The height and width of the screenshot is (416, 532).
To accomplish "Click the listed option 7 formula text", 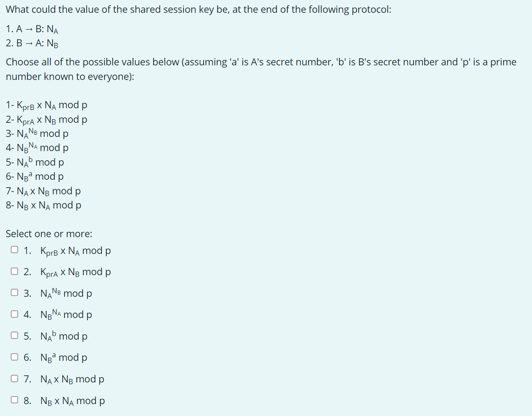I will pos(43,191).
